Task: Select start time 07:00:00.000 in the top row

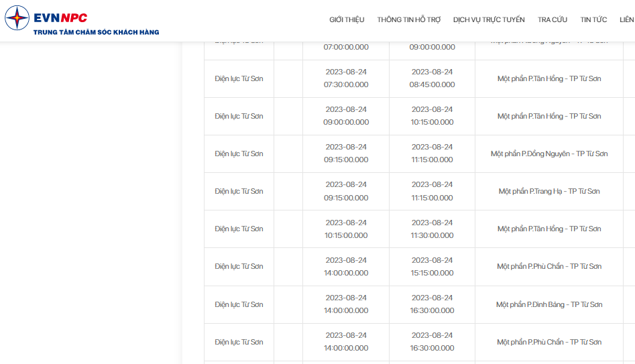Action: [346, 47]
